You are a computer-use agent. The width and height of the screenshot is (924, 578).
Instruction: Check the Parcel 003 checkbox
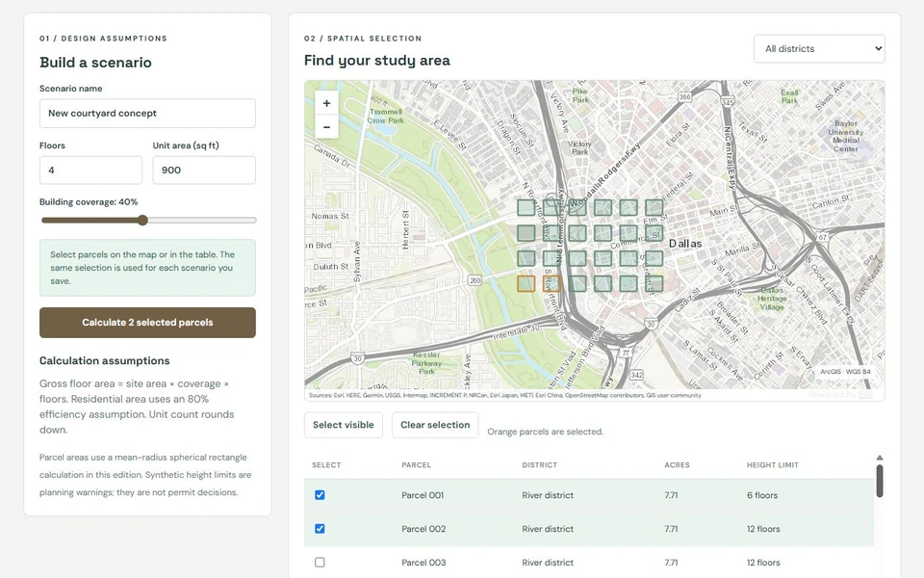coord(320,562)
